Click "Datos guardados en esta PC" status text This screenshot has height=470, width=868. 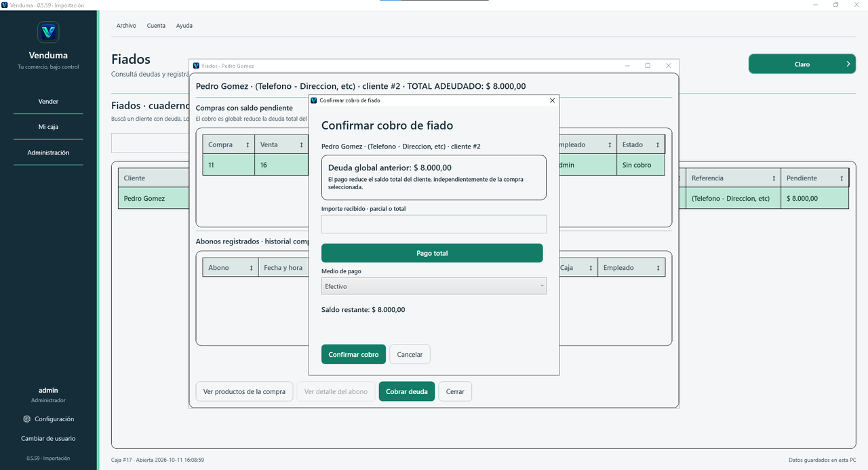click(823, 460)
